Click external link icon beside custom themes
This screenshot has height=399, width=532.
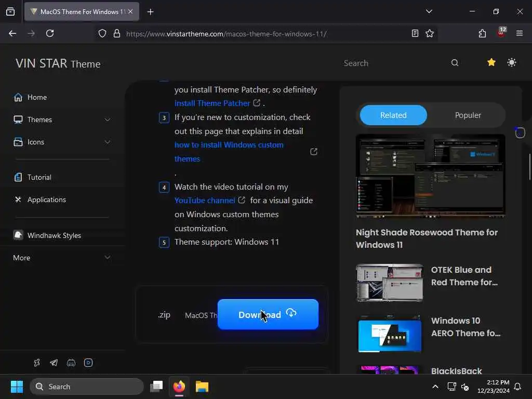tap(313, 152)
